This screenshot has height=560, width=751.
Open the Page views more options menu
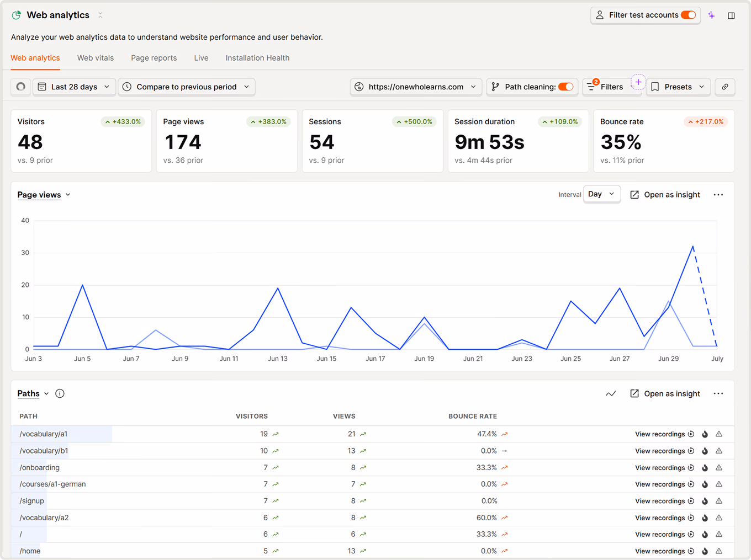point(718,195)
